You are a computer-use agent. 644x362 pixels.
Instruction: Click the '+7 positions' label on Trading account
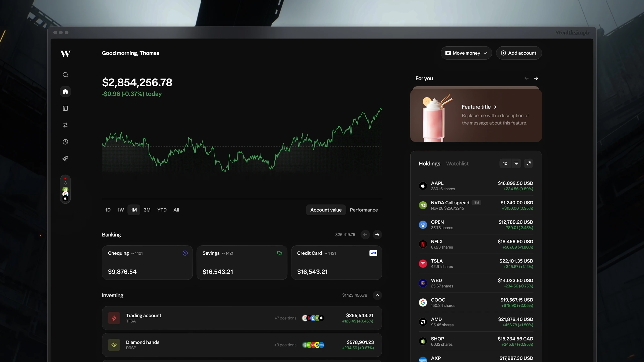point(286,318)
